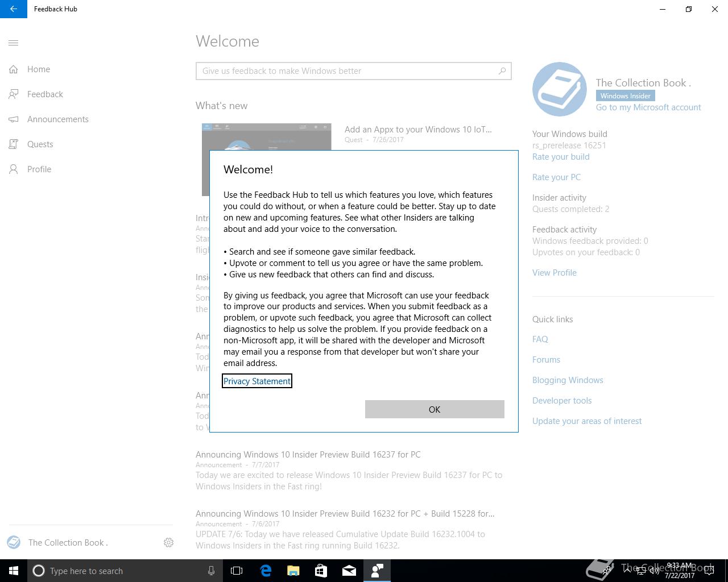This screenshot has height=582, width=728.
Task: Click the volume speaker tray icon
Action: click(x=655, y=571)
